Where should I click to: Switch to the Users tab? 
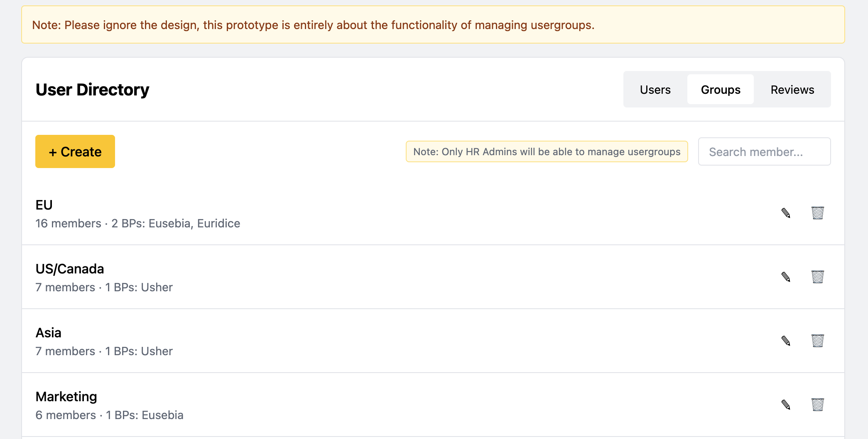click(x=655, y=90)
